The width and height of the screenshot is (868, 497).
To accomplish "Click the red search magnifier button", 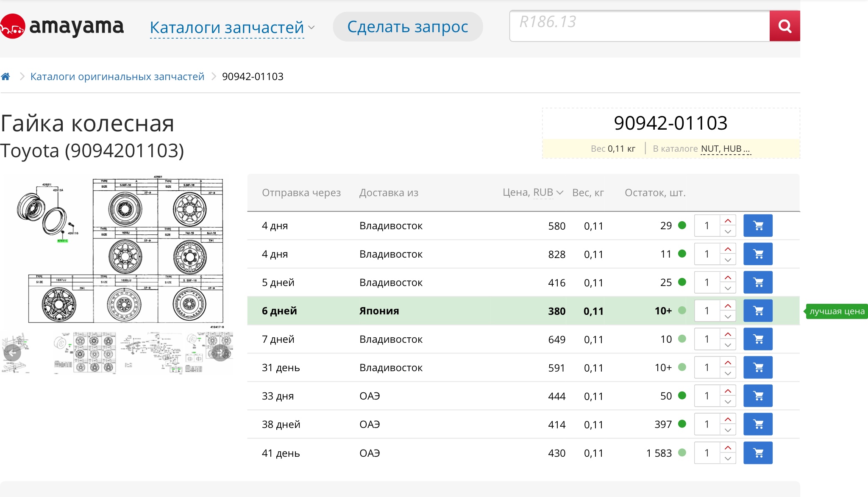I will [x=785, y=26].
